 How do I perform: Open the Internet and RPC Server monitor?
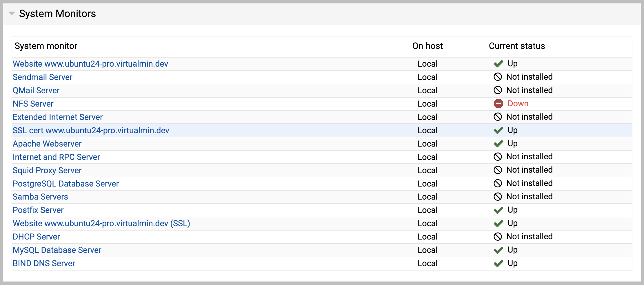point(56,157)
